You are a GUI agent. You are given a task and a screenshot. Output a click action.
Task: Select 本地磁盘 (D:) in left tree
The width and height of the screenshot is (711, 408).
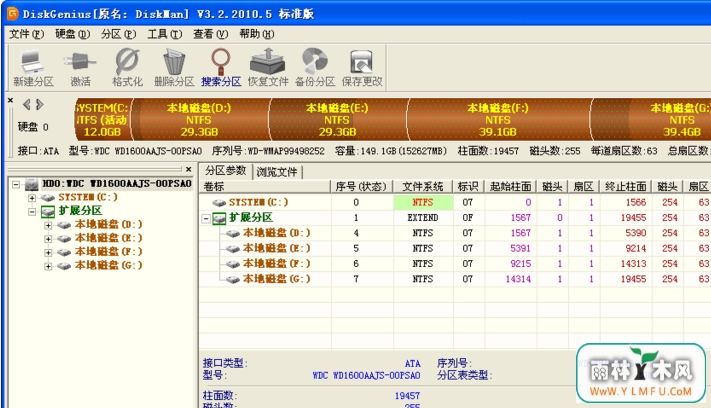tap(108, 224)
